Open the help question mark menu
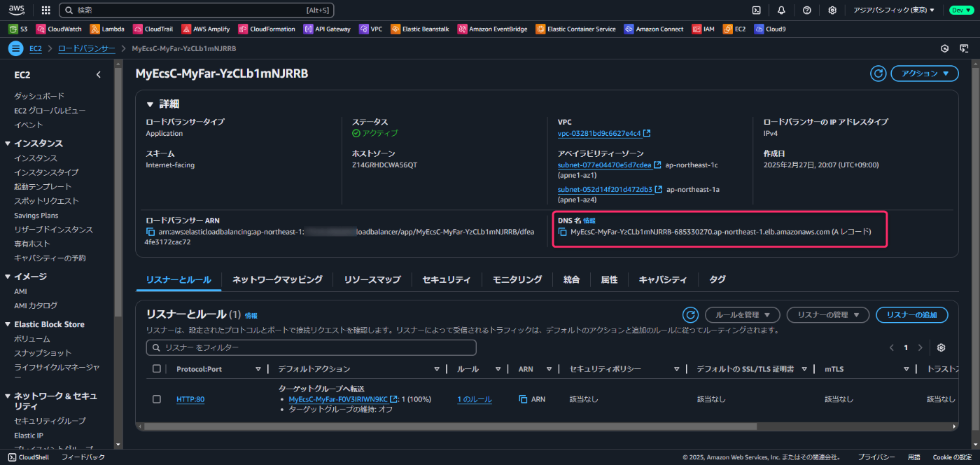 click(806, 11)
